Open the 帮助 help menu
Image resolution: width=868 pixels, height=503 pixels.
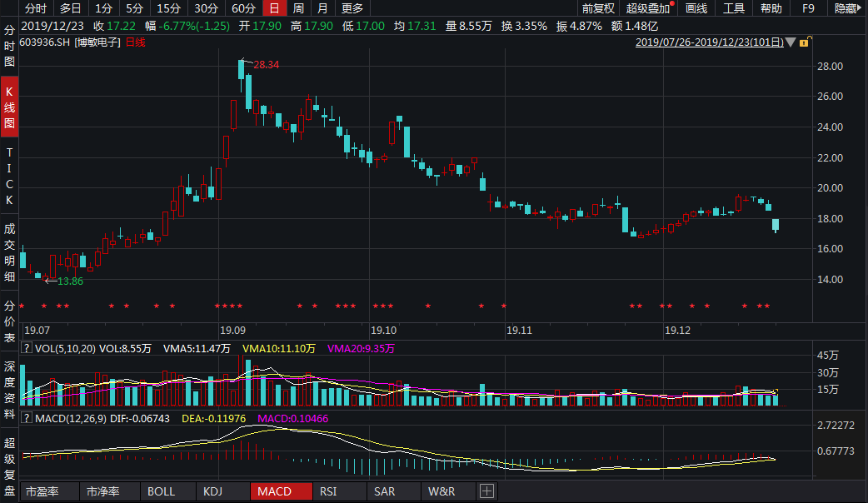tap(771, 8)
